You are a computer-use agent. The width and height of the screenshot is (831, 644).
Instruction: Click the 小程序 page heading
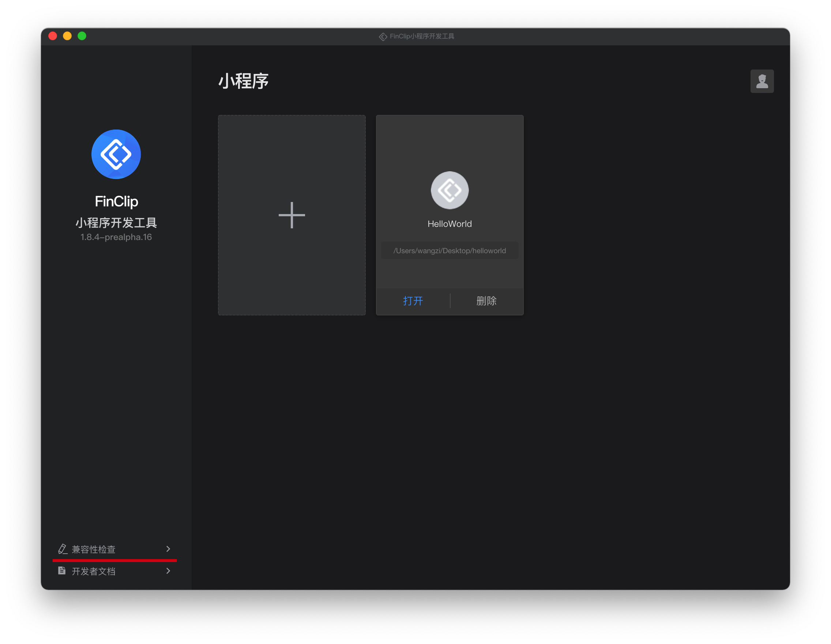click(244, 81)
